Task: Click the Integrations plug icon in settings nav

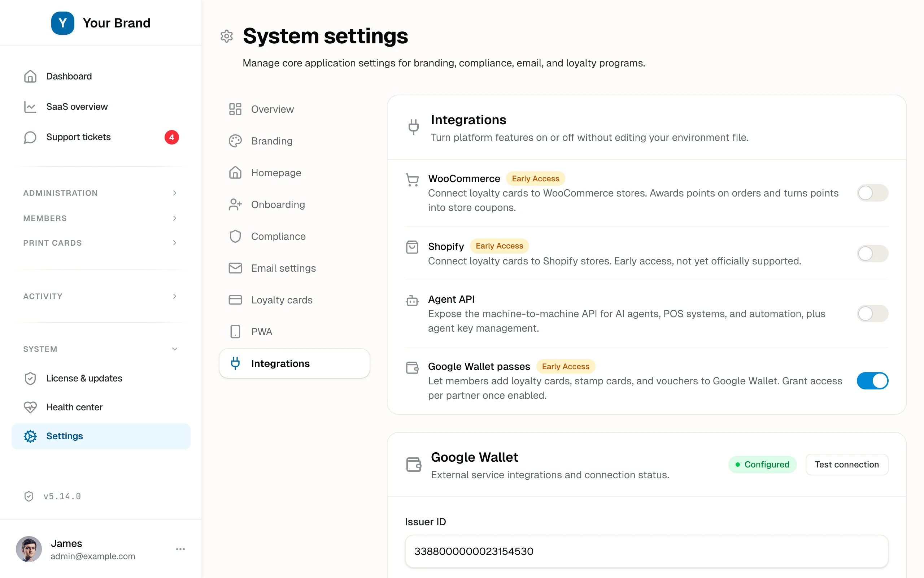Action: click(x=235, y=363)
